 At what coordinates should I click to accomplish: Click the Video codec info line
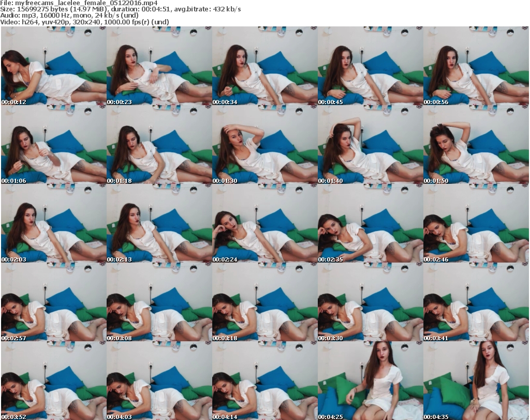coord(85,22)
